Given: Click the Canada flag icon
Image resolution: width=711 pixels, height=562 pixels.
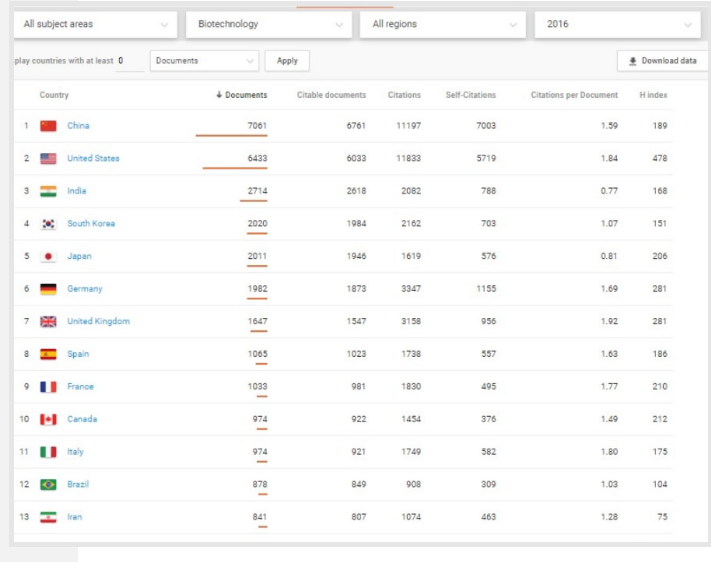Looking at the screenshot, I should click(48, 419).
